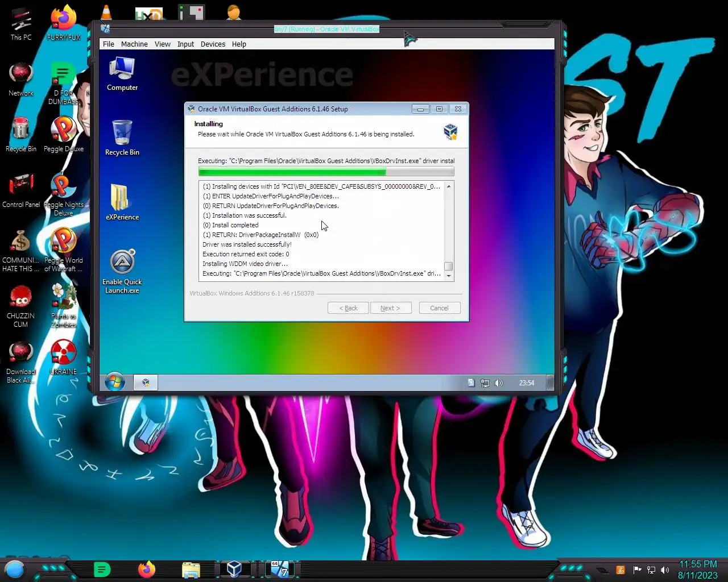
Task: Select the Plants vs Zombies desktop icon
Action: coord(64,306)
